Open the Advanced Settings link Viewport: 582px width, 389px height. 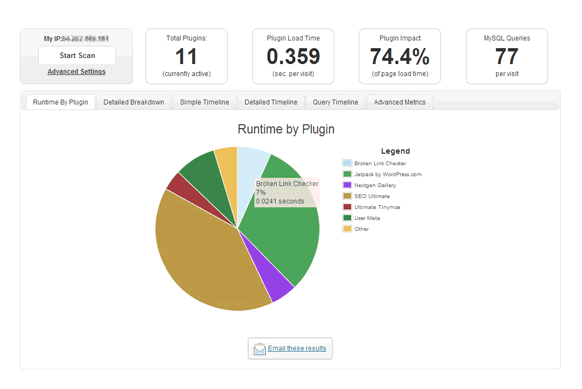click(76, 71)
